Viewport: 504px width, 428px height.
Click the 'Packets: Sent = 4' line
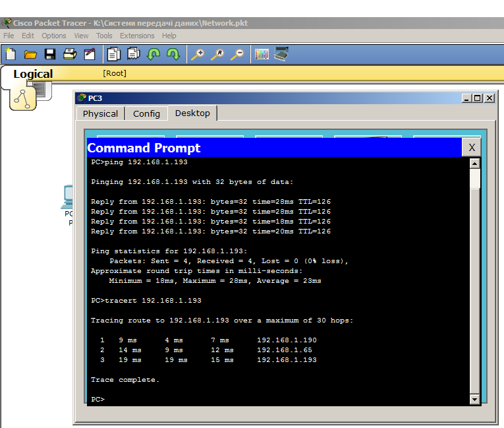229,261
